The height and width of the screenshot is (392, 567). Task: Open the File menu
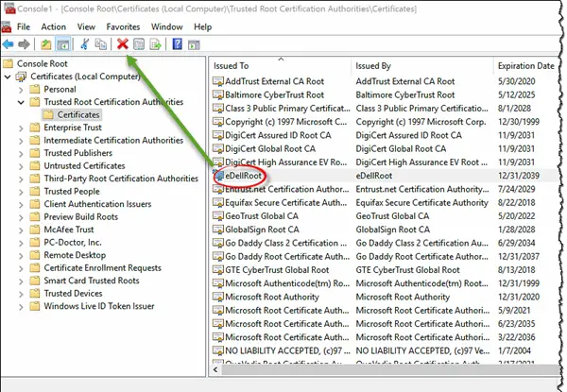coord(23,27)
